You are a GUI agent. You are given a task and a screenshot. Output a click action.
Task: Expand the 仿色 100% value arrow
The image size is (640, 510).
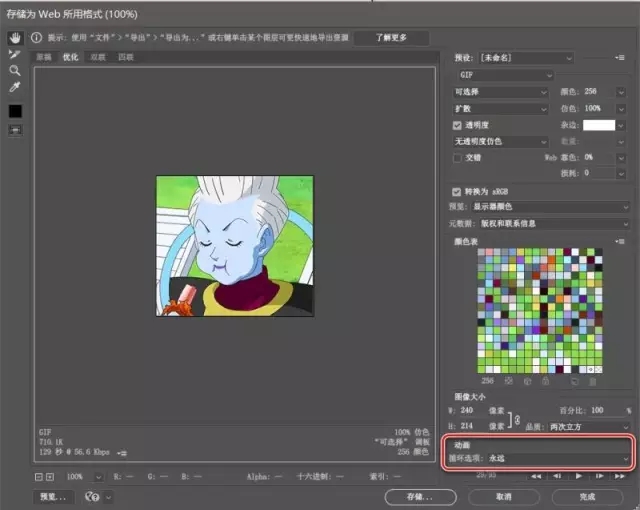click(x=621, y=109)
